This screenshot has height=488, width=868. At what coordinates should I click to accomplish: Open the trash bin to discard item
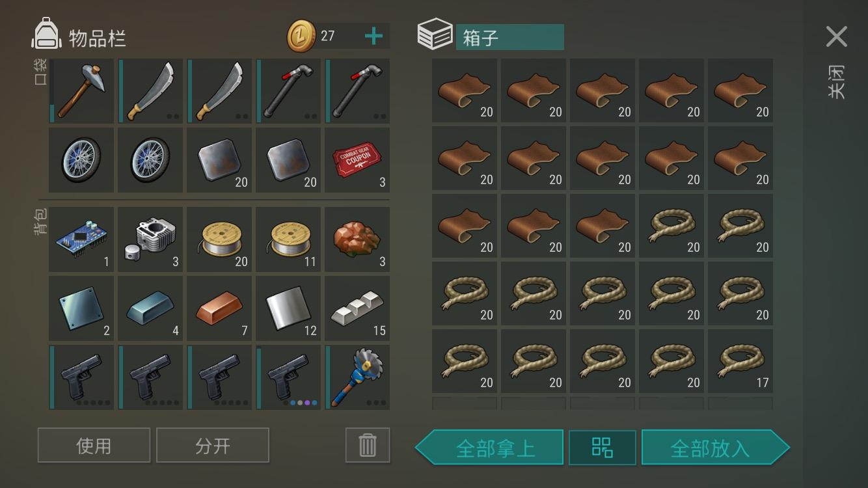(368, 445)
